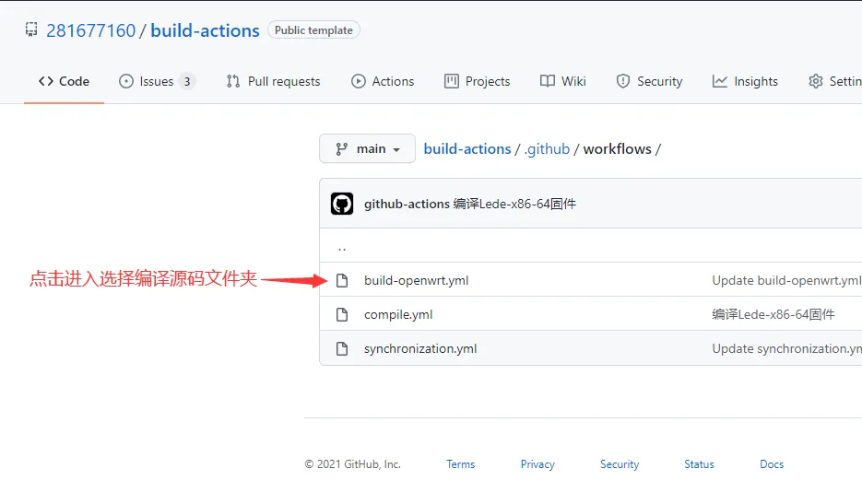Open the Pull requests tab
862x504 pixels.
point(273,81)
